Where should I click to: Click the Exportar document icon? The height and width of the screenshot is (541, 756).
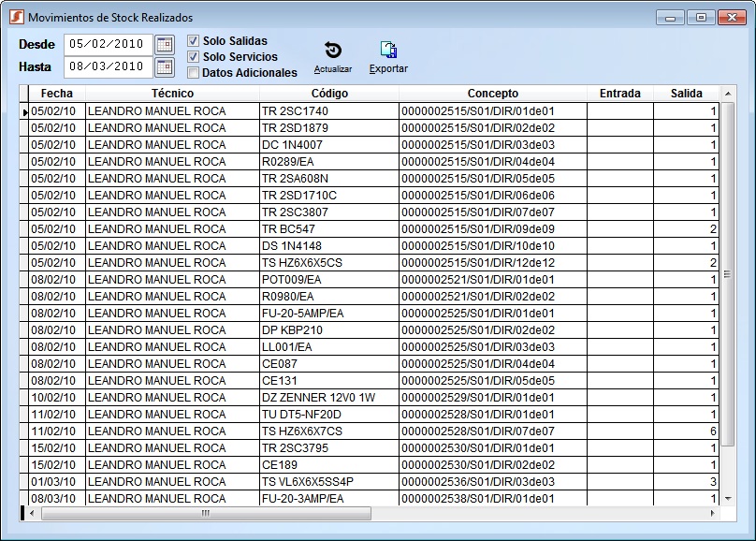point(388,51)
